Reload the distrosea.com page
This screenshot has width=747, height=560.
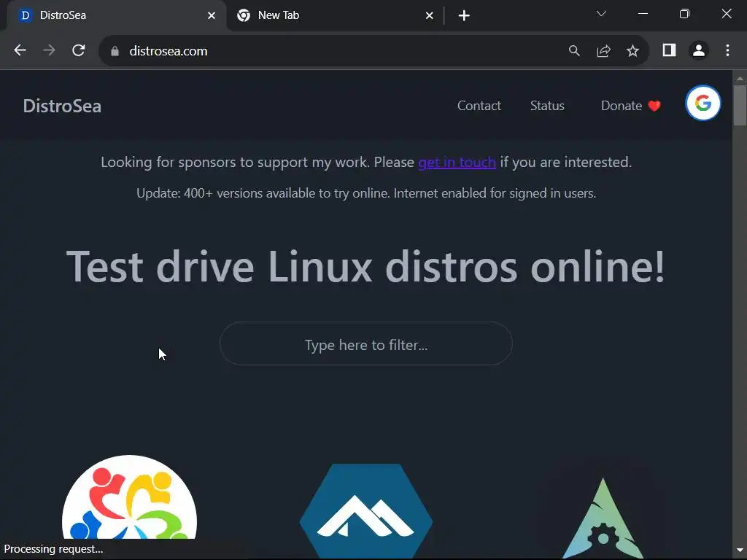tap(79, 50)
